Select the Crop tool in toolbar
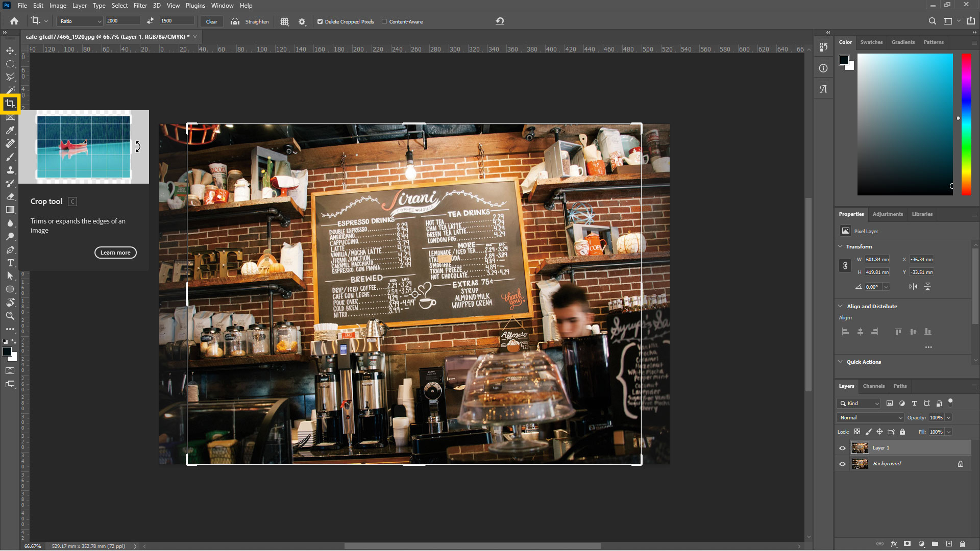 10,104
